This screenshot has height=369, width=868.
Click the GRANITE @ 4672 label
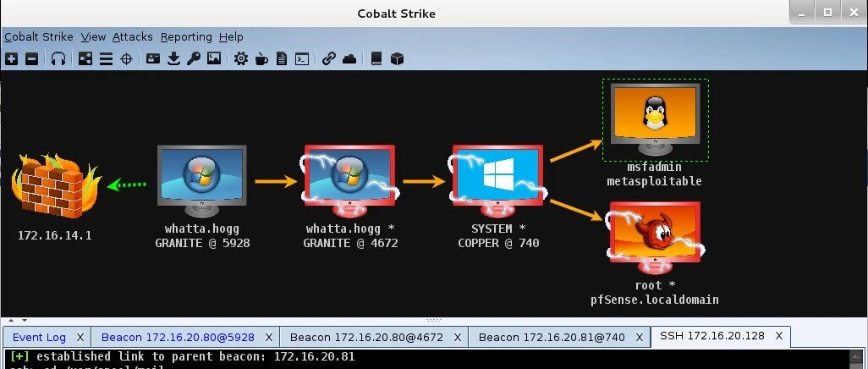pos(350,243)
